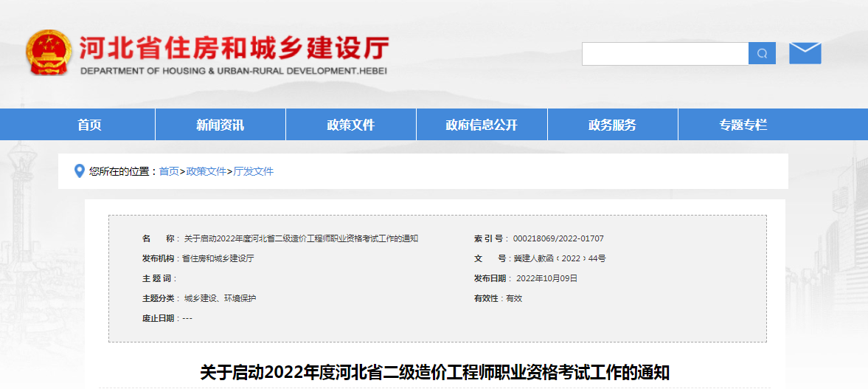
Task: Click the magnifier search button
Action: (x=763, y=54)
